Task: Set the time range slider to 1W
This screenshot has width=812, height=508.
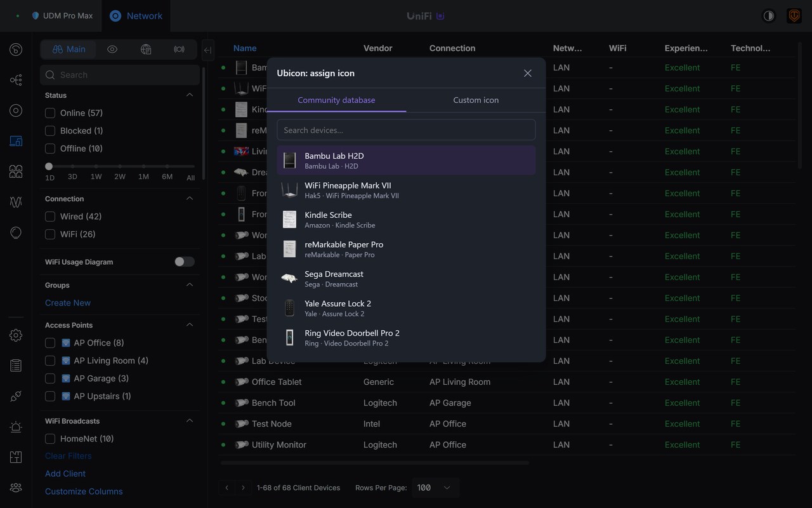Action: (96, 177)
